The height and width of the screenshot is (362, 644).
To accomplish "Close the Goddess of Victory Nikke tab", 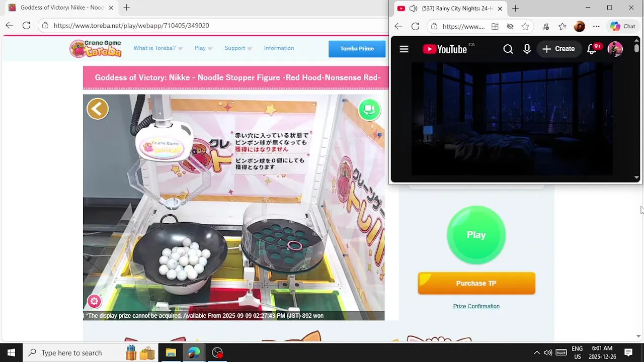I will coord(111,8).
